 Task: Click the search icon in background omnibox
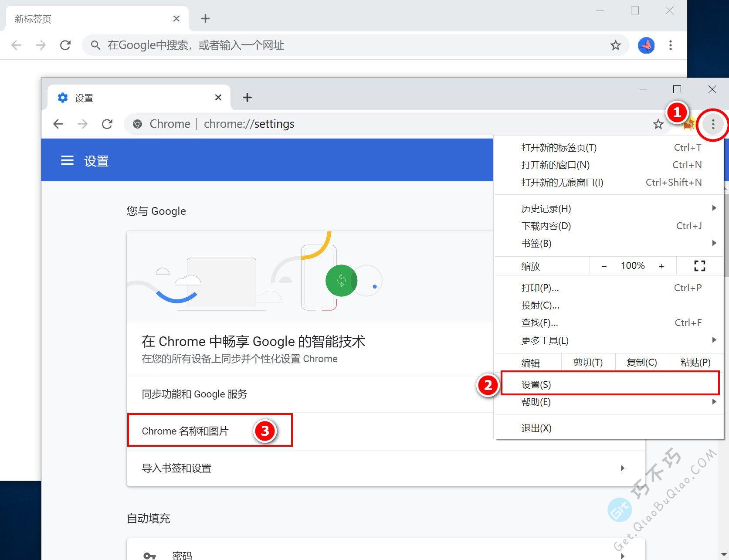95,45
